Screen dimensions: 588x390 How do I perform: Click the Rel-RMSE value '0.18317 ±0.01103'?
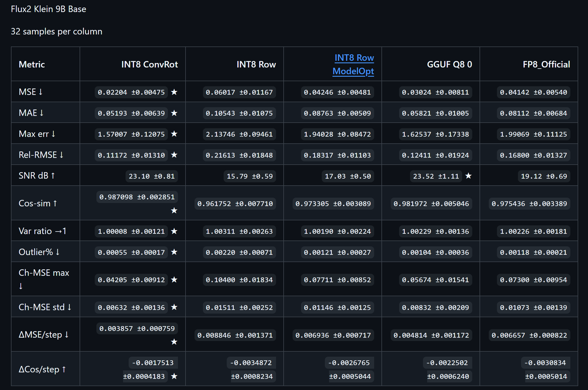click(337, 155)
